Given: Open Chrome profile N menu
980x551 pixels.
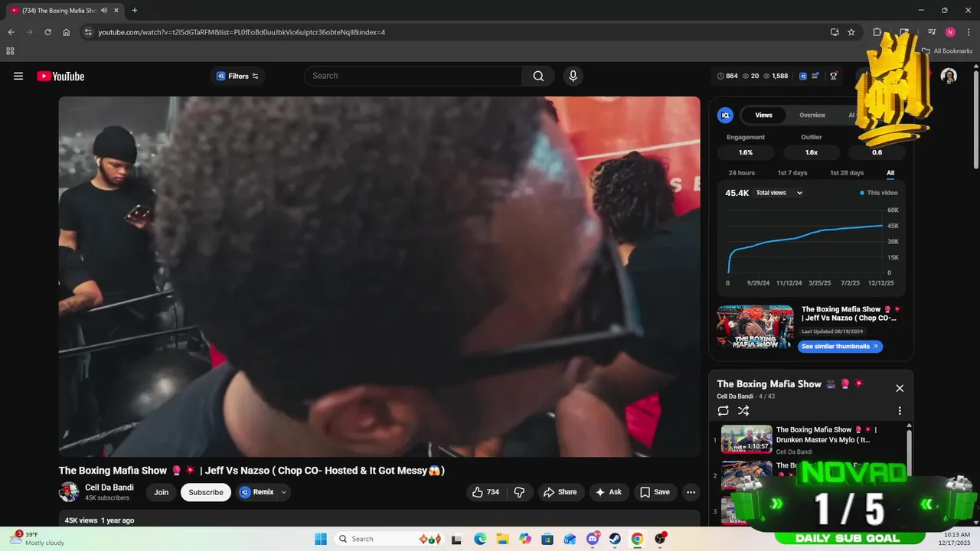Looking at the screenshot, I should [x=950, y=32].
